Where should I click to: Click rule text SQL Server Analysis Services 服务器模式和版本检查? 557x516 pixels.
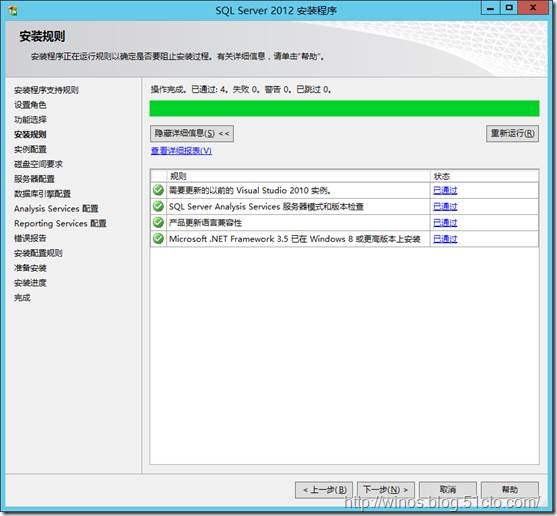[x=266, y=207]
